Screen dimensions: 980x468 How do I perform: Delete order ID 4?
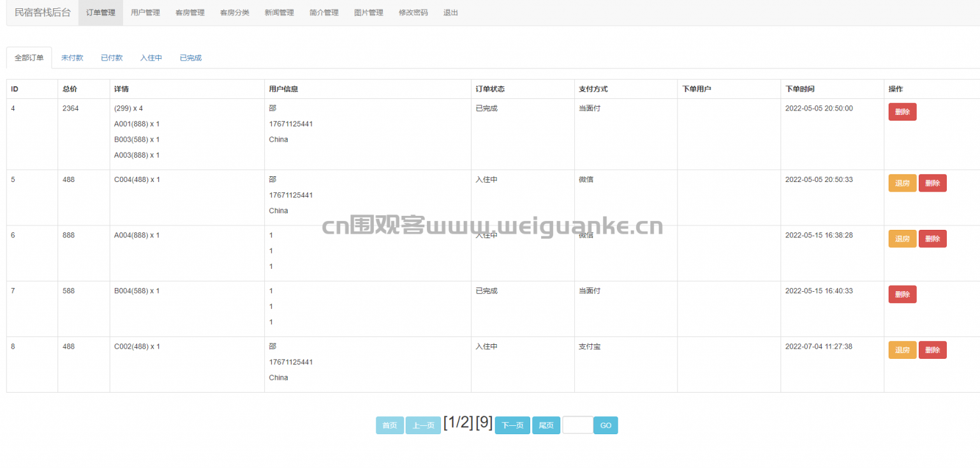coord(902,112)
